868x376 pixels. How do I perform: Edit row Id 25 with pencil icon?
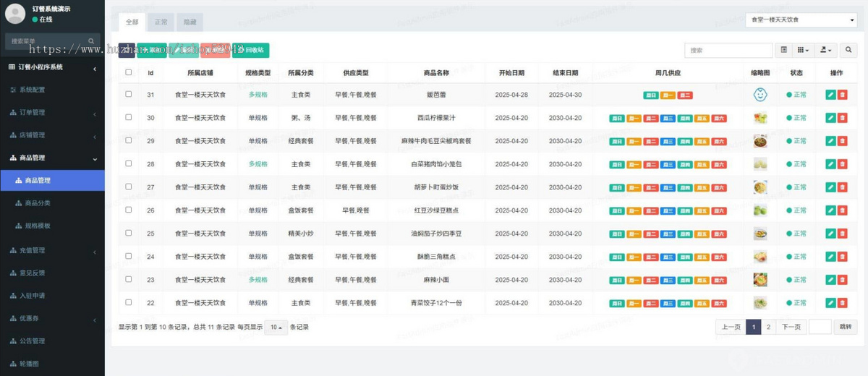click(830, 234)
